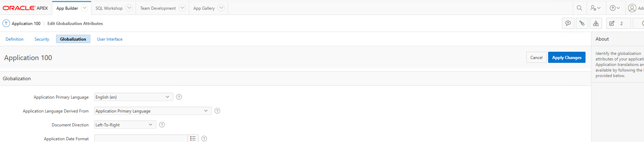Click the add comment speech-bubble icon
This screenshot has width=644, height=142.
568,23
